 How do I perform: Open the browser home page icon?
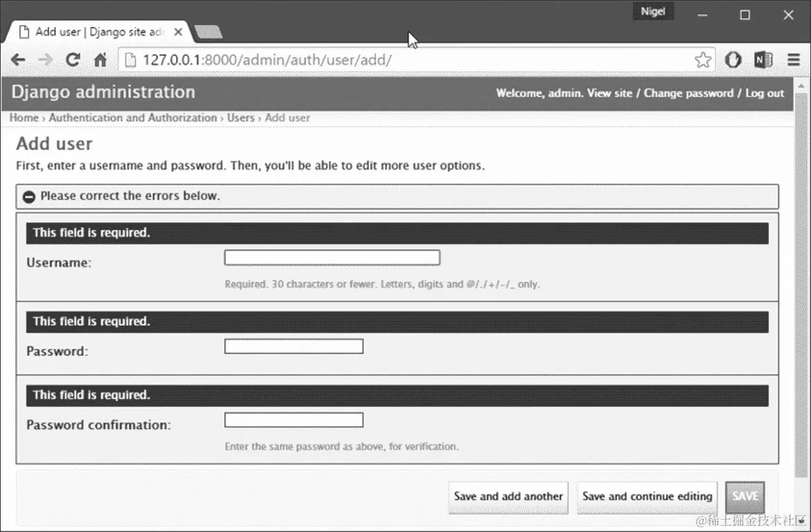click(101, 60)
